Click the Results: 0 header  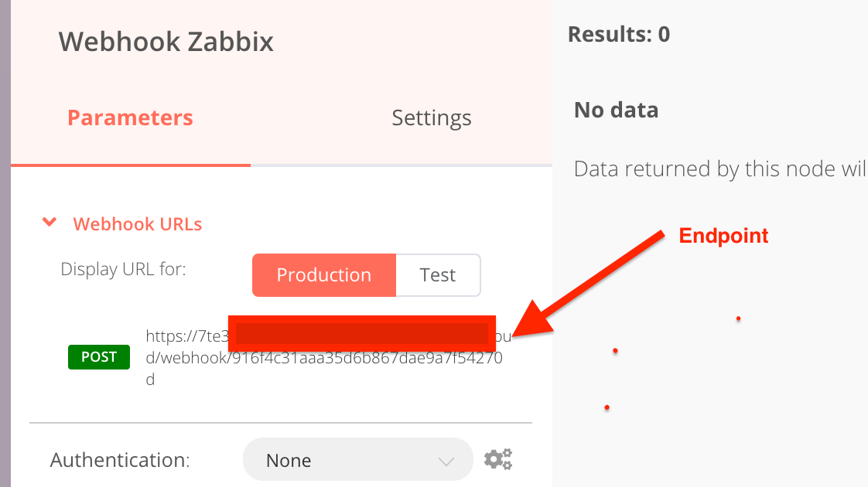[x=619, y=34]
